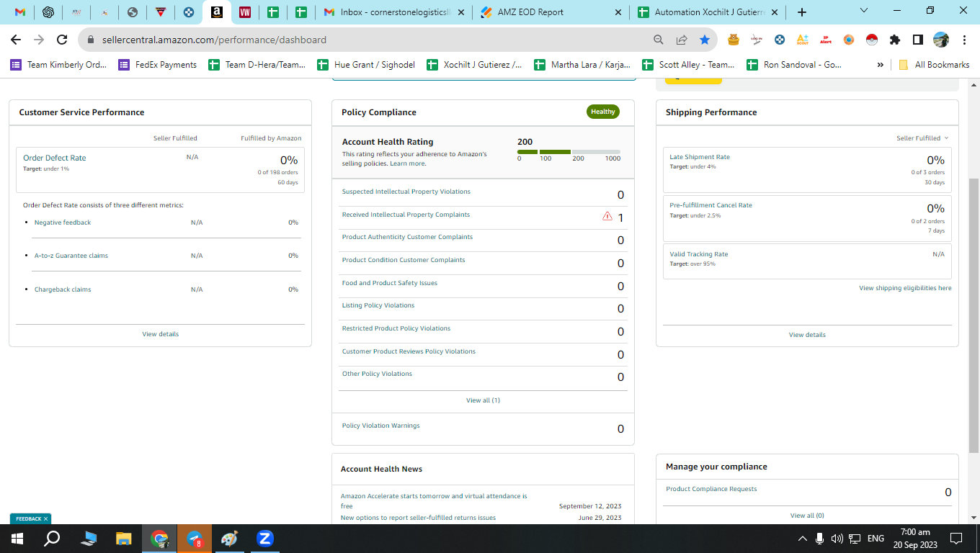Reload the Seller Central page
Viewport: 980px width, 553px height.
62,40
